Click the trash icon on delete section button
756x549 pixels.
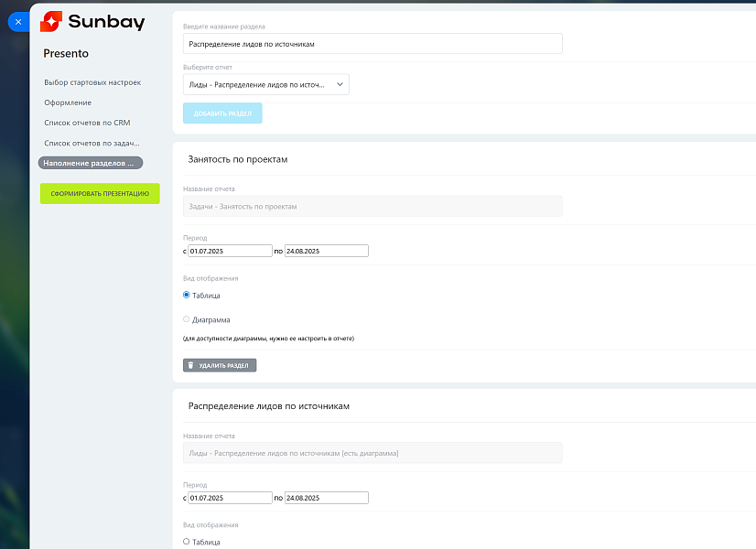click(x=190, y=365)
